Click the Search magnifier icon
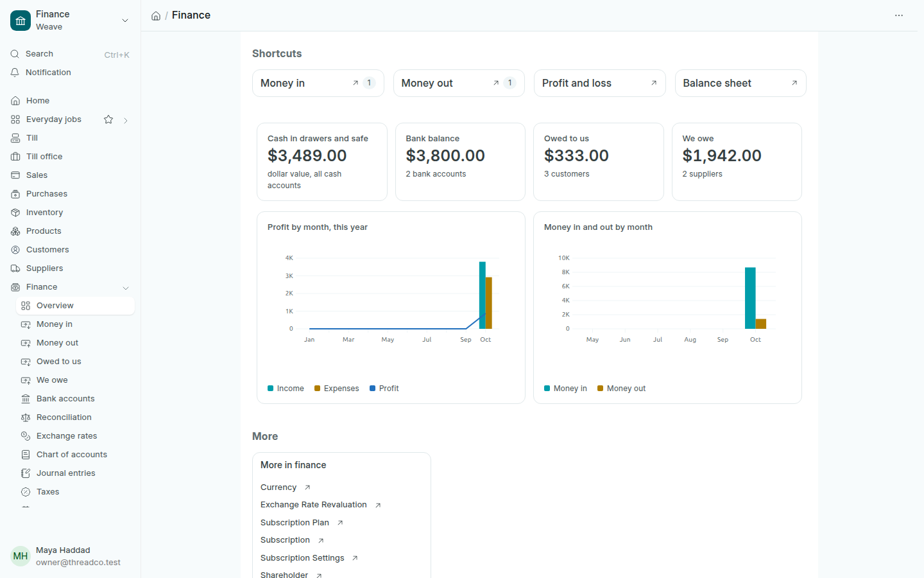 coord(15,54)
